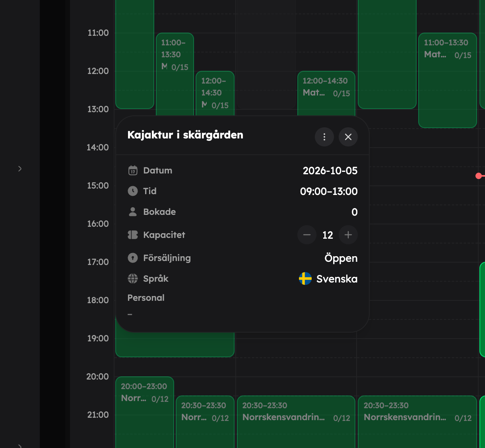This screenshot has height=448, width=485.
Task: Click the 20:00 time label
Action: (97, 376)
